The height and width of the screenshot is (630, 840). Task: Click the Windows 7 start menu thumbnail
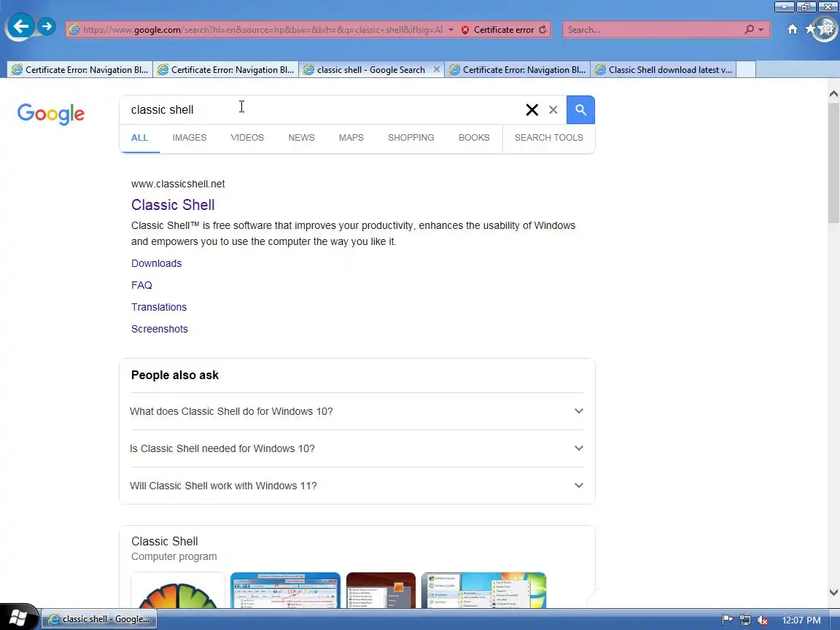483,591
